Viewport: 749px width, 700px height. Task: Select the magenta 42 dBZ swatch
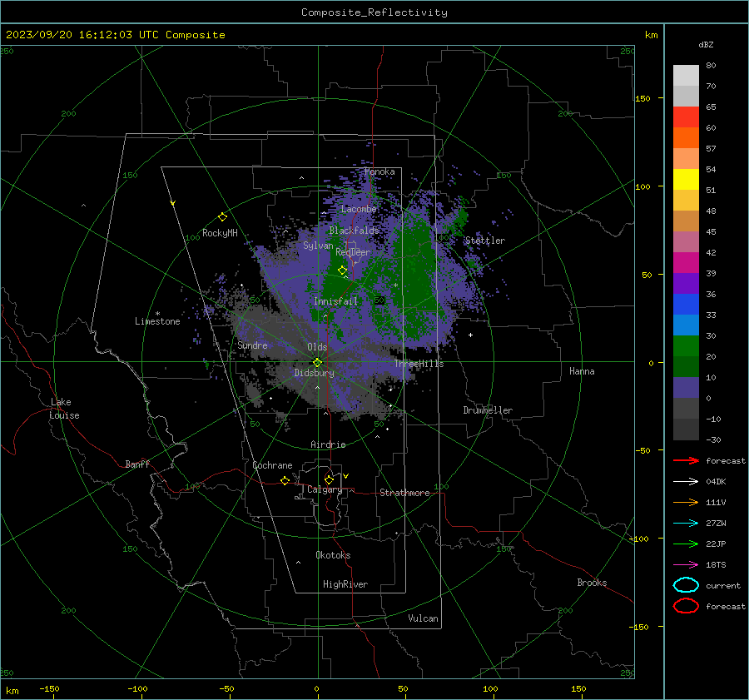686,263
